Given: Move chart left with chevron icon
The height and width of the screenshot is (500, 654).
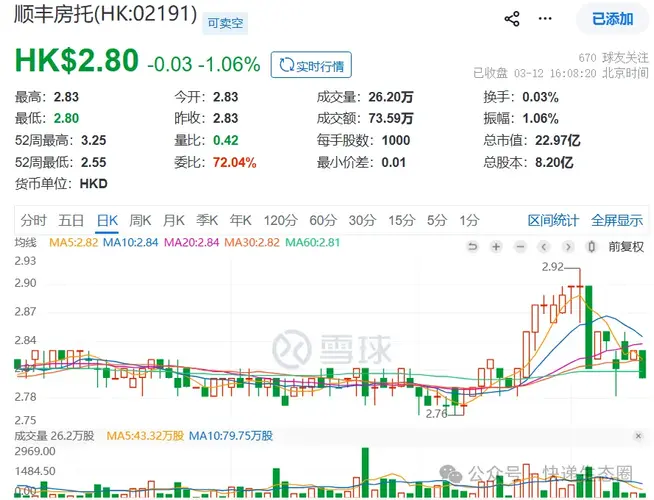Looking at the screenshot, I should [x=543, y=247].
